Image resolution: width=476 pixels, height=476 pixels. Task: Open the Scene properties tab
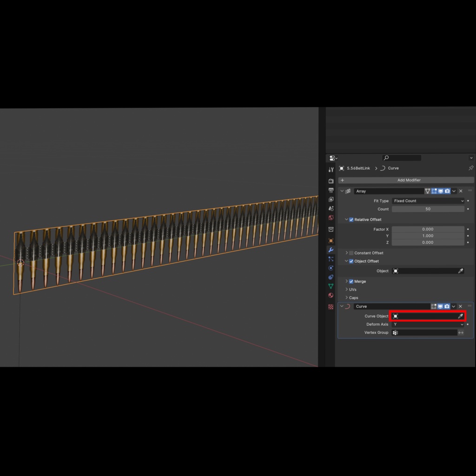[x=331, y=209]
